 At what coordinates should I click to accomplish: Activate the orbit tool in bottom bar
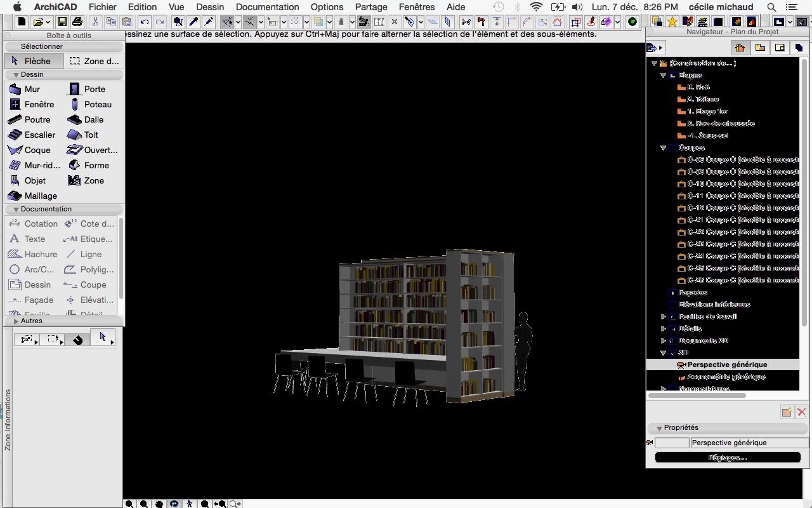174,504
